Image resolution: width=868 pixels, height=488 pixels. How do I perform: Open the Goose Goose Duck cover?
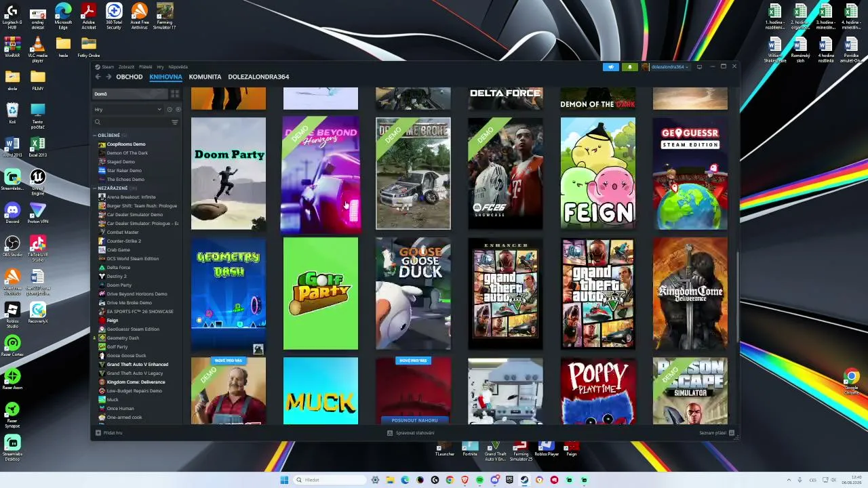pos(413,293)
